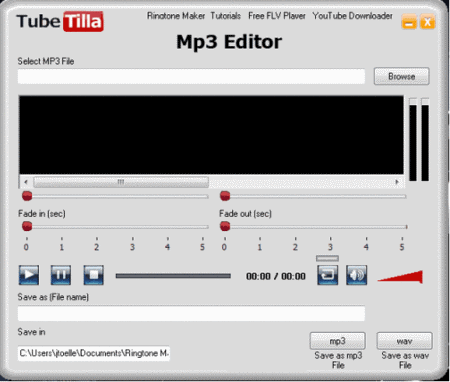Click the Fade out slider handle
450x382 pixels.
[x=225, y=226]
